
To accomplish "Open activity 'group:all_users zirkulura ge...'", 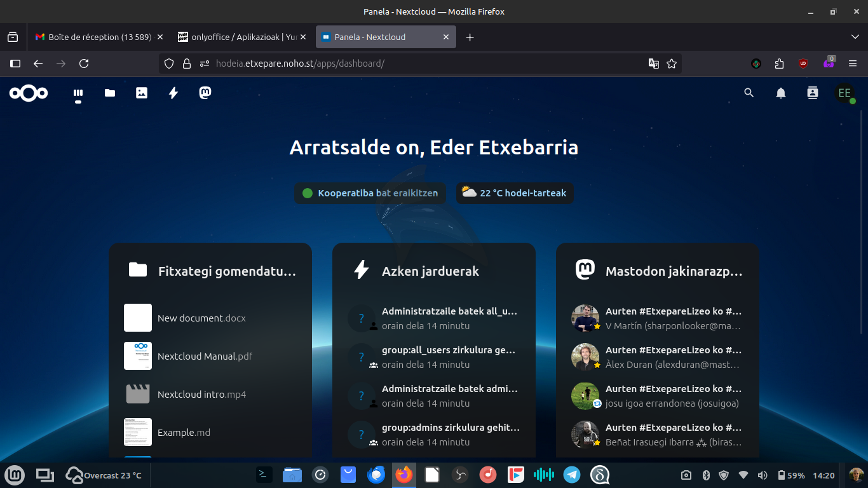I will tap(434, 357).
